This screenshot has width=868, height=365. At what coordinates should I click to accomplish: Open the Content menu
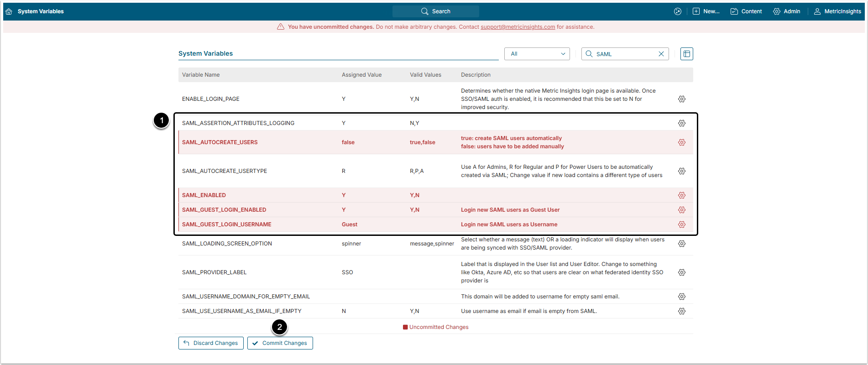[x=746, y=11]
